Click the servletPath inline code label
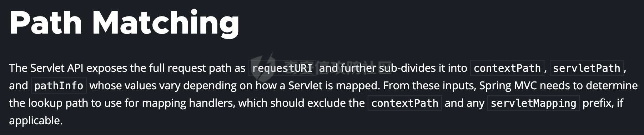Viewport: 644px width, 135px height. (587, 68)
